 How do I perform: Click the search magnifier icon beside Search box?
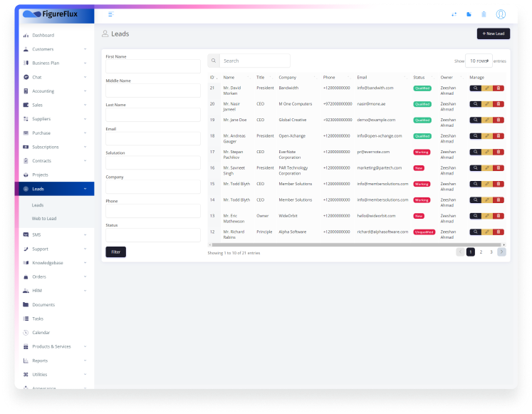[214, 61]
